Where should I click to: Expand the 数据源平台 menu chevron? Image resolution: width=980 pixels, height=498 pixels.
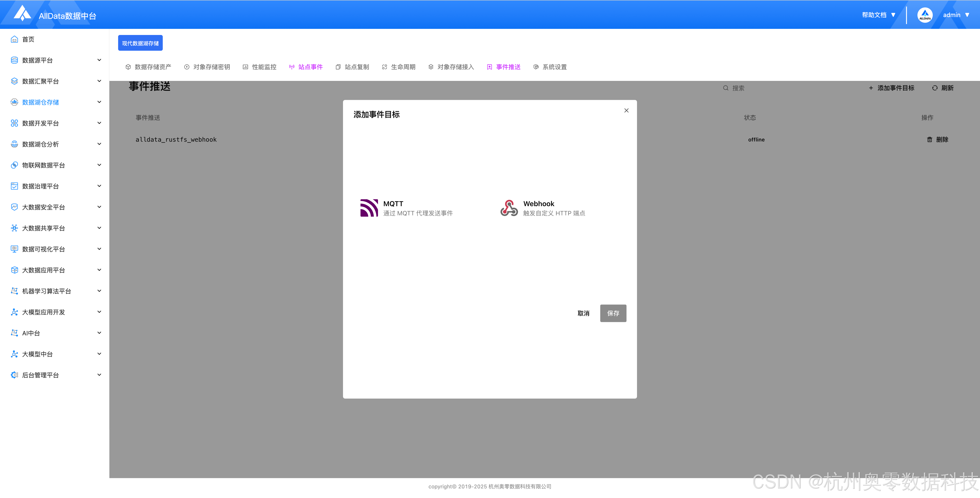99,60
